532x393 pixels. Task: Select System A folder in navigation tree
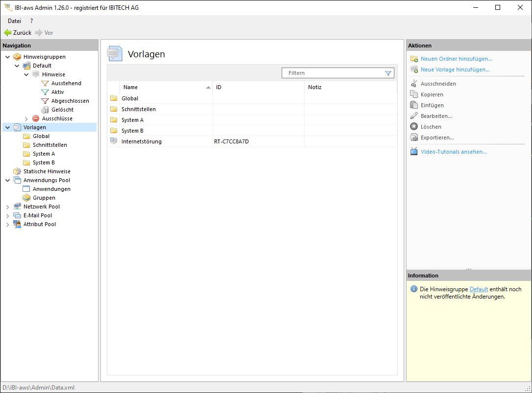click(44, 154)
